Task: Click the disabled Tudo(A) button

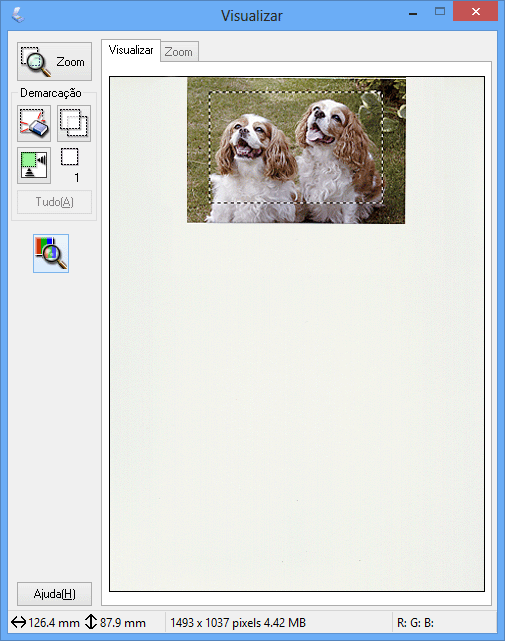Action: click(x=54, y=202)
